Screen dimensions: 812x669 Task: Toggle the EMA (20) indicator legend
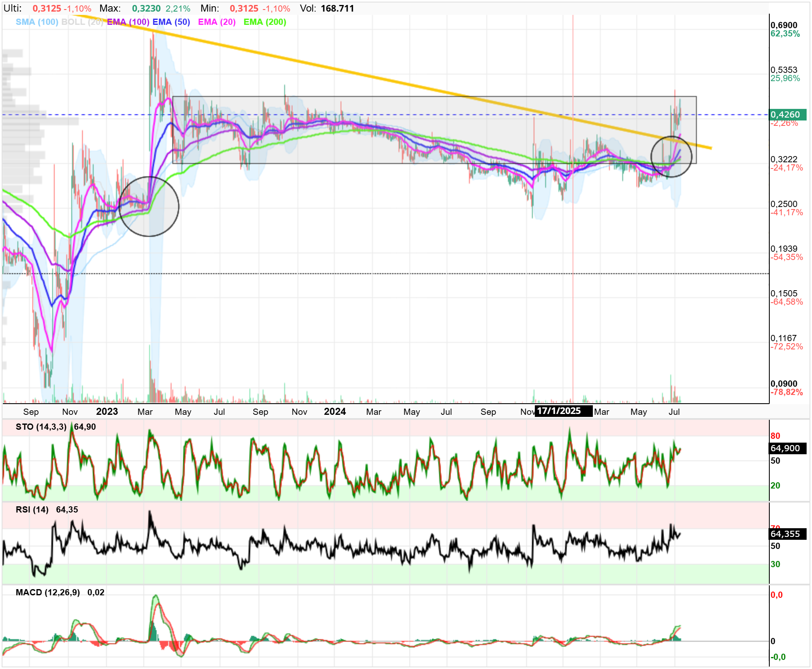click(x=217, y=22)
